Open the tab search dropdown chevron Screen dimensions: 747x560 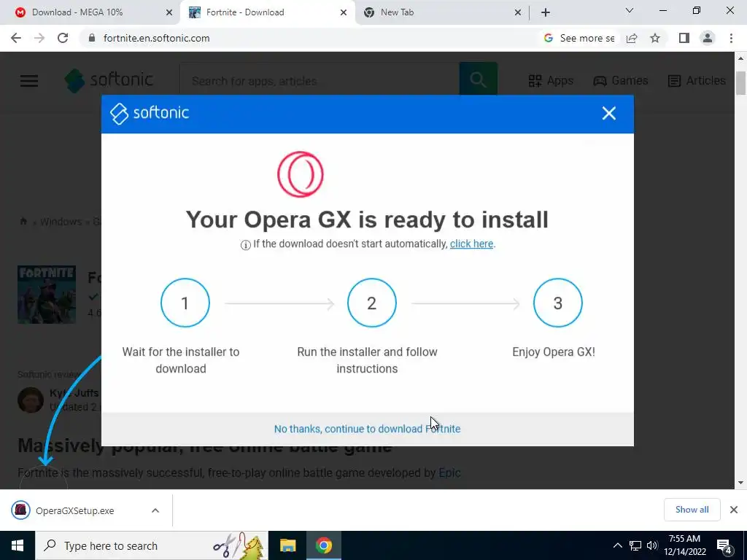pos(630,10)
